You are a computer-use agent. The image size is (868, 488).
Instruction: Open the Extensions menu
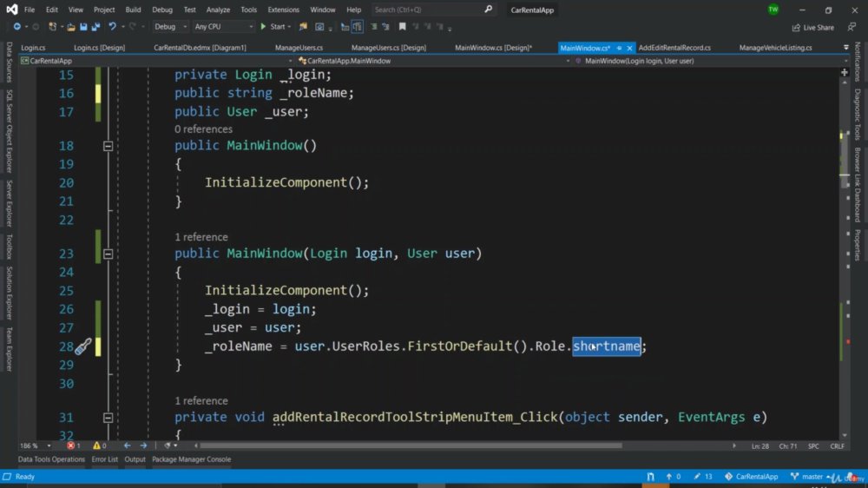(x=284, y=10)
